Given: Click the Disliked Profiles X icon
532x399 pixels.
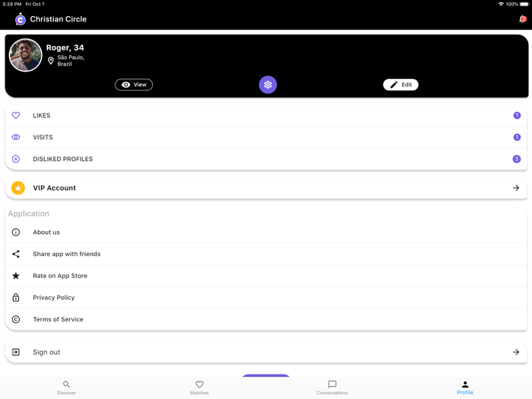Looking at the screenshot, I should tap(16, 159).
